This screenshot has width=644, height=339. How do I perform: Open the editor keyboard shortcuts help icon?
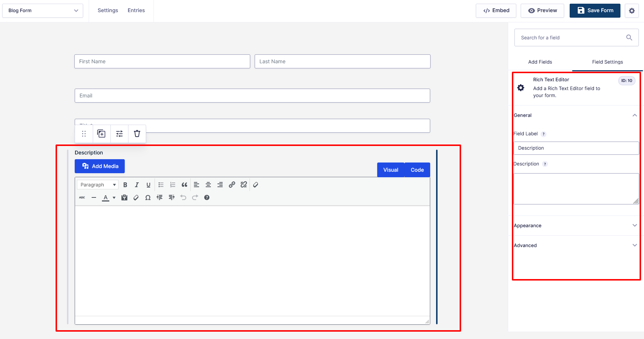pos(207,198)
